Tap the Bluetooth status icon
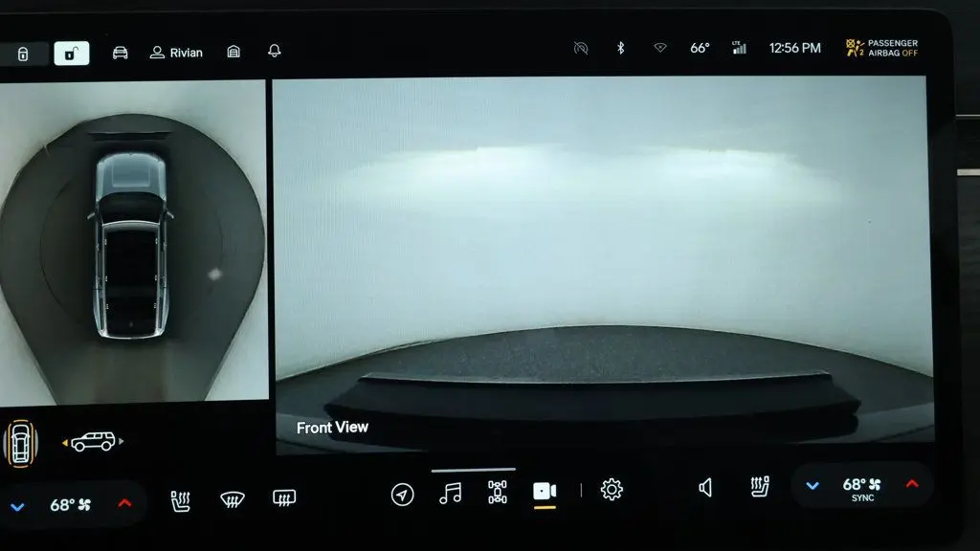 tap(620, 48)
